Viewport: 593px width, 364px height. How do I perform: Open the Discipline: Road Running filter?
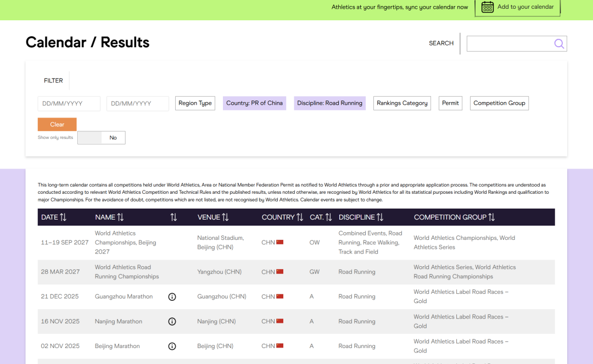click(x=330, y=103)
